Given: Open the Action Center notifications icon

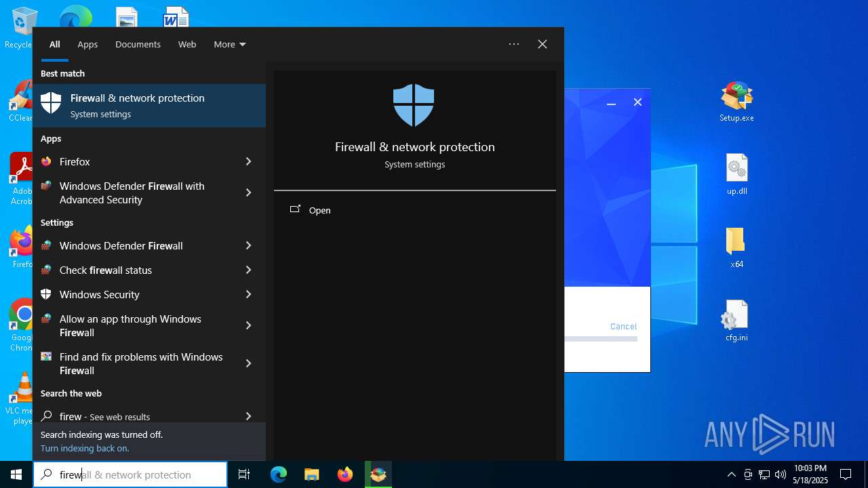Looking at the screenshot, I should 846,474.
